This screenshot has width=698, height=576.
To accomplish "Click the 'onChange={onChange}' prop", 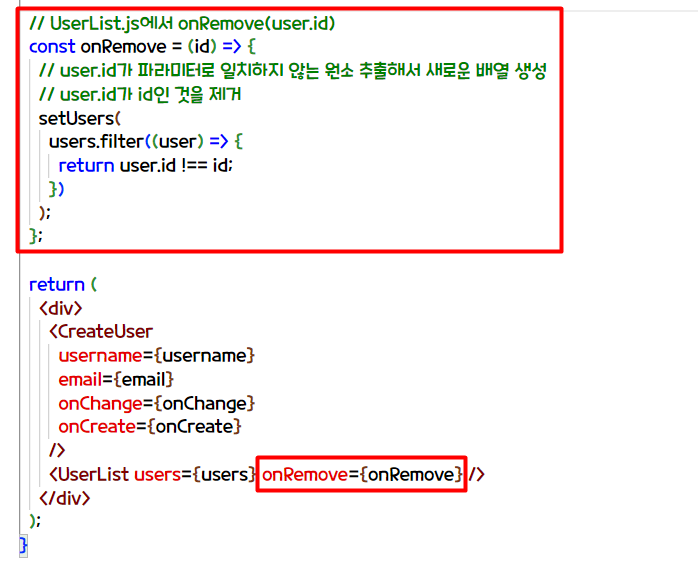I will click(x=157, y=403).
